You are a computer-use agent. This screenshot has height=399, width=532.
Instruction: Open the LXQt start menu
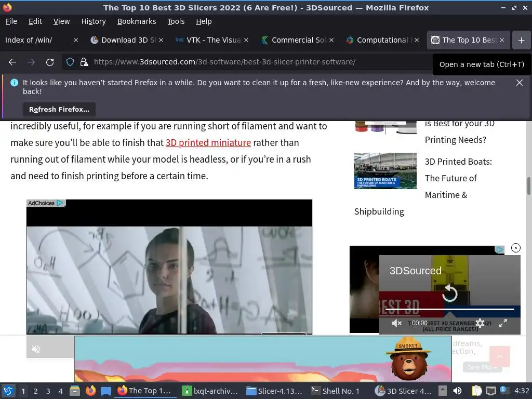coord(8,391)
